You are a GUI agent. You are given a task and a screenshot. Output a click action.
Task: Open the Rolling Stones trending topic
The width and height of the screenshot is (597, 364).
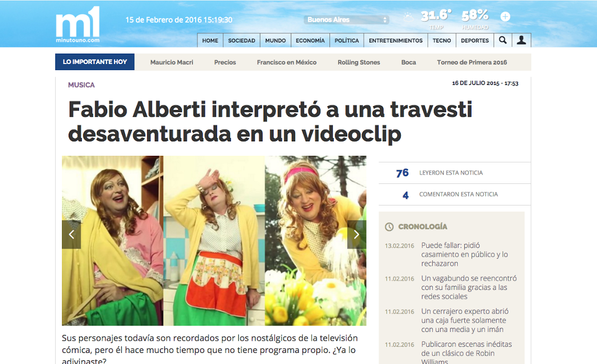[x=359, y=62]
